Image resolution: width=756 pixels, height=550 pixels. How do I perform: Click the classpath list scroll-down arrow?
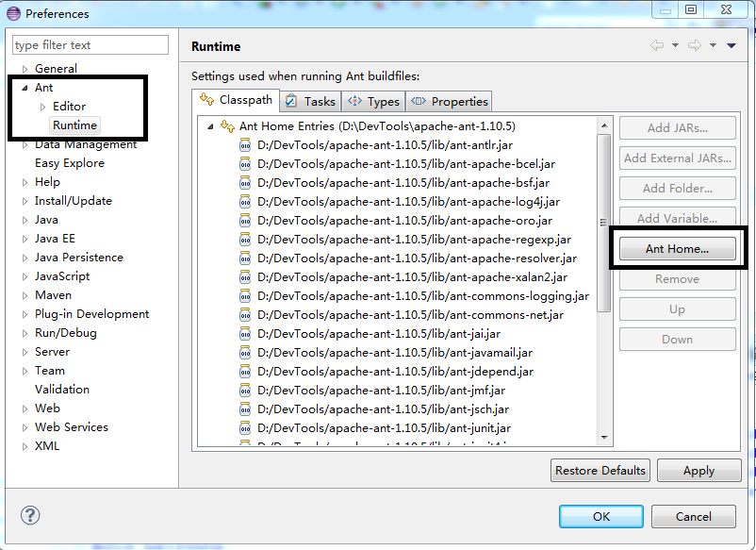(x=604, y=438)
